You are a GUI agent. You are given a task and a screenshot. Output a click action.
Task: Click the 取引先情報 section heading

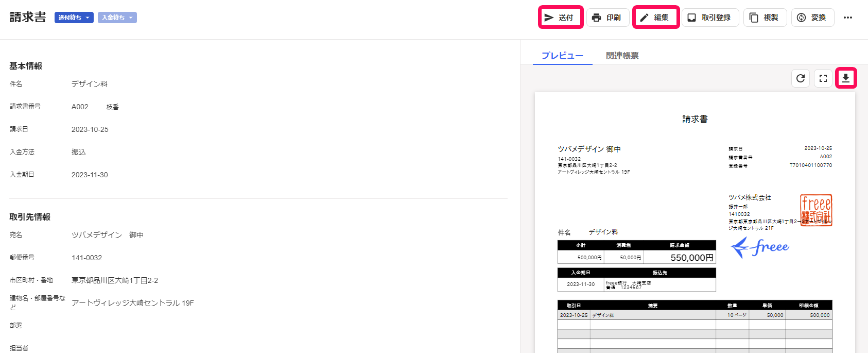(x=30, y=217)
